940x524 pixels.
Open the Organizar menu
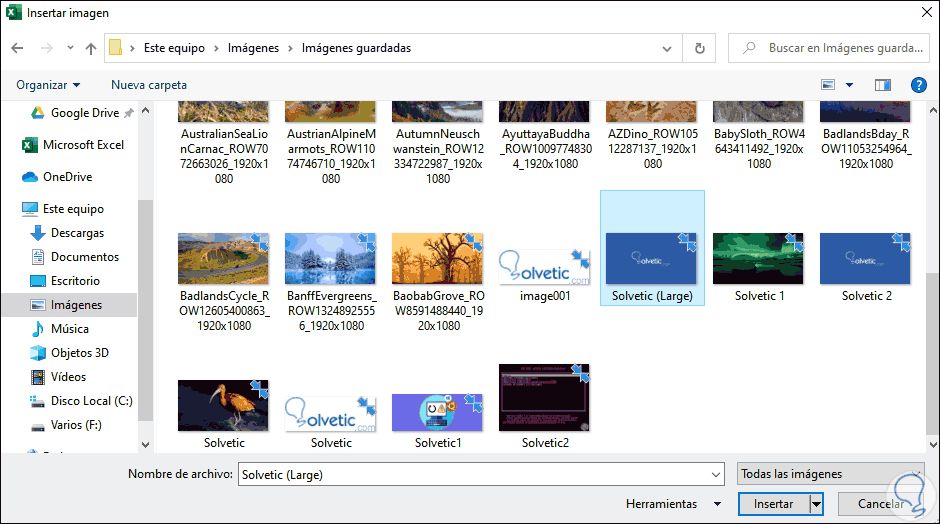(48, 85)
